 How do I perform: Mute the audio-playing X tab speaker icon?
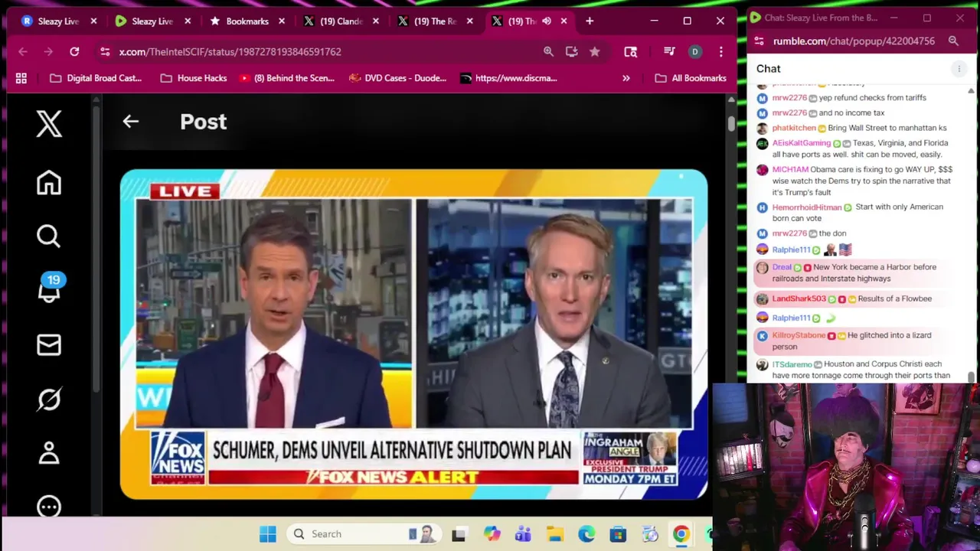[x=547, y=21]
